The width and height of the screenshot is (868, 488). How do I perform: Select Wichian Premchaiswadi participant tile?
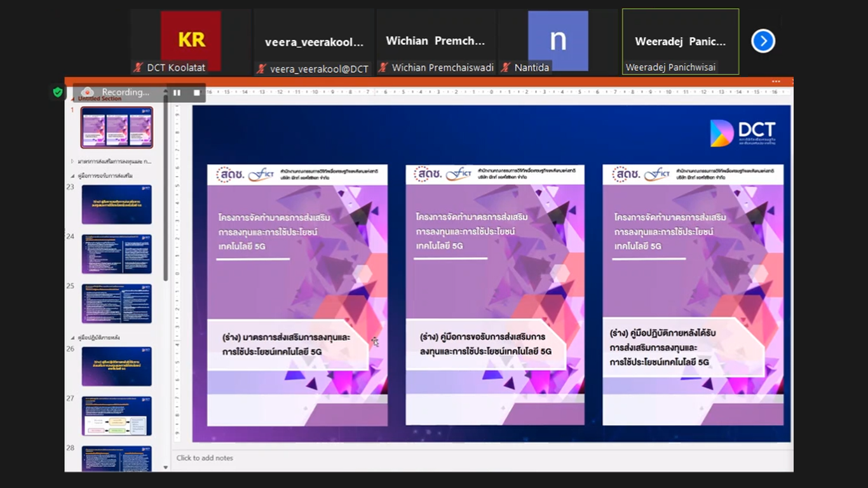[436, 42]
